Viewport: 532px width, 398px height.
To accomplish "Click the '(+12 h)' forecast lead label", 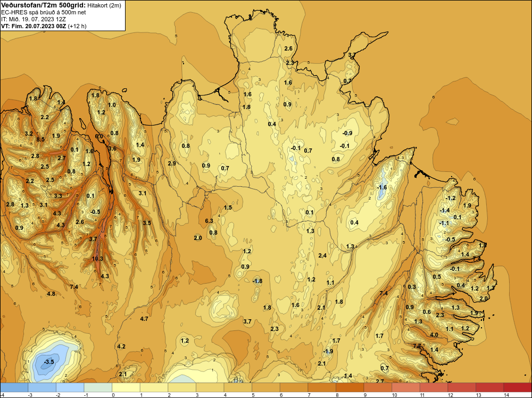I will coord(77,26).
